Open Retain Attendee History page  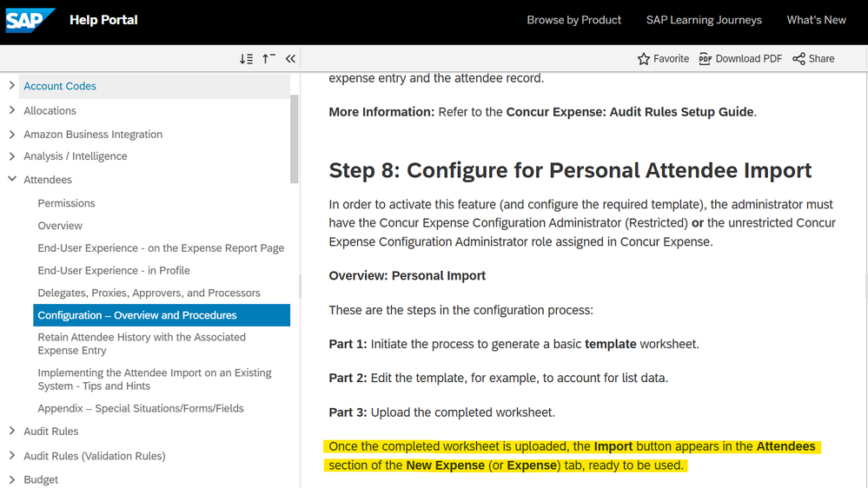tap(142, 344)
